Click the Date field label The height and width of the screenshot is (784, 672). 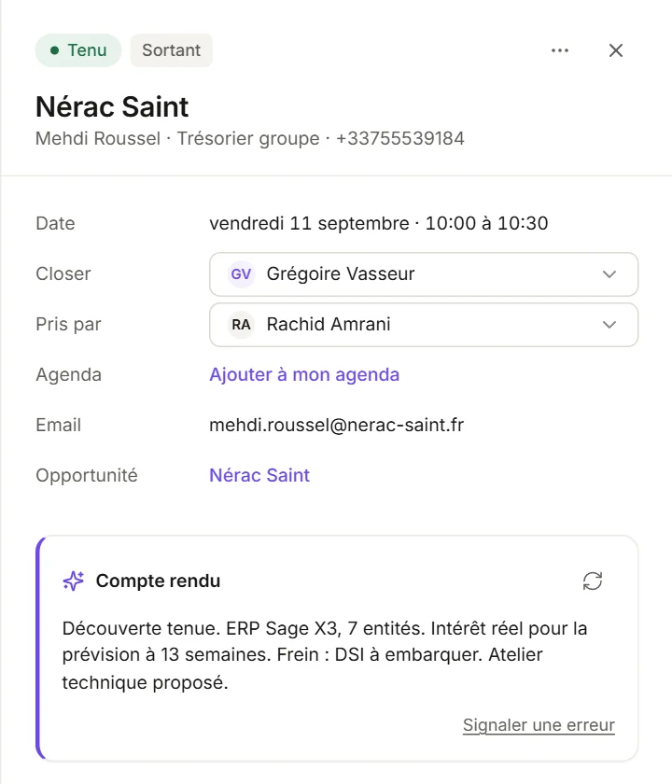55,223
